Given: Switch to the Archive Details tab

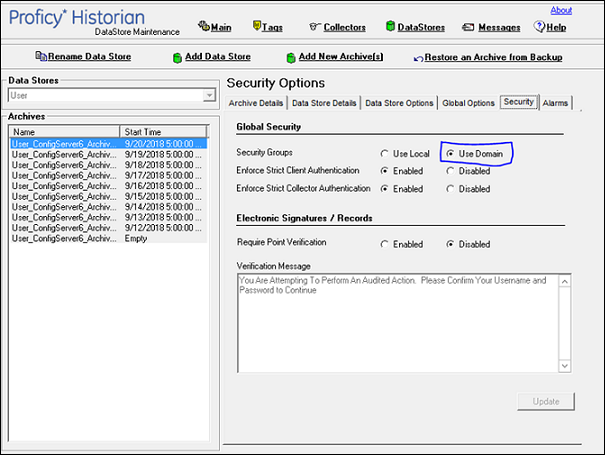Looking at the screenshot, I should click(x=256, y=103).
